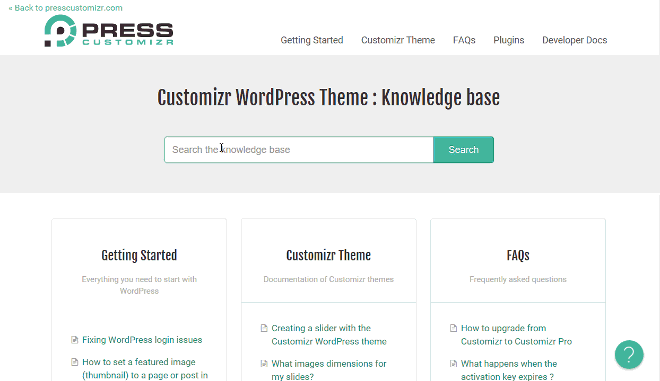Click document icon beside images dimensions article
Viewport: 660px width, 381px height.
(x=264, y=364)
